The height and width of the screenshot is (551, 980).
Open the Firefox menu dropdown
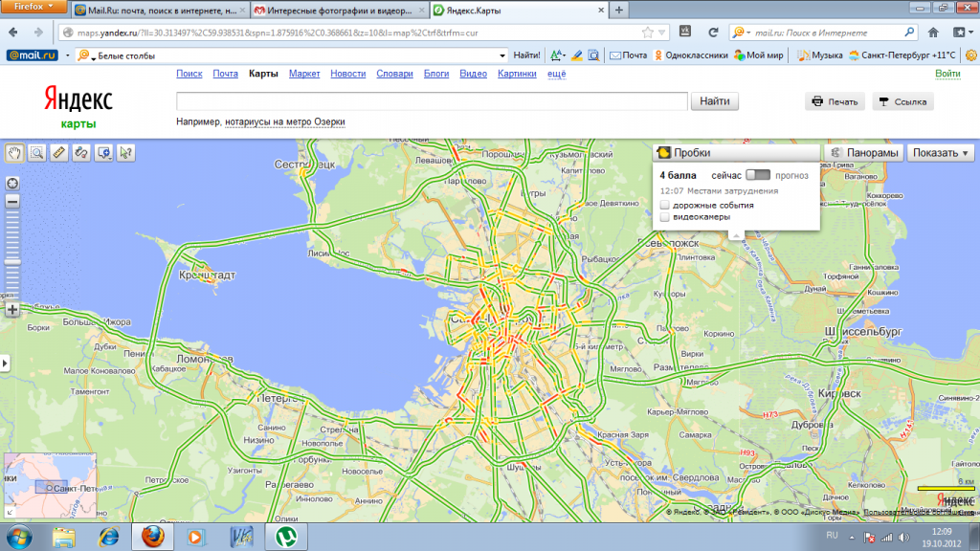[33, 7]
